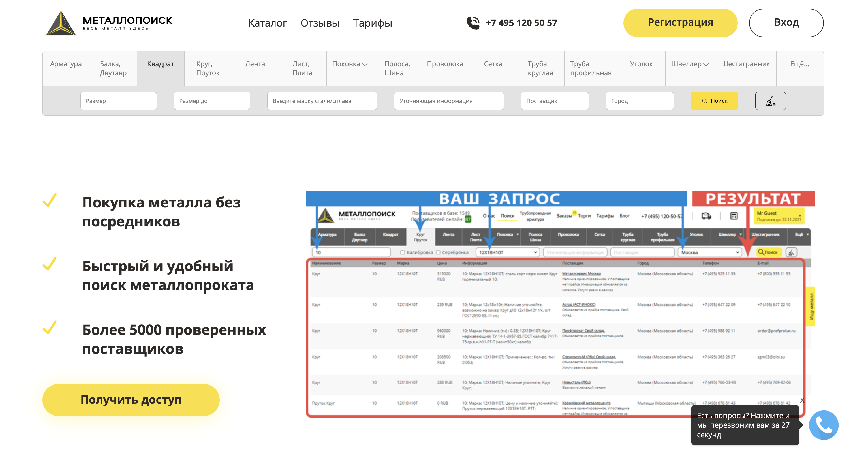Choose the Уголок category tab
Image resolution: width=868 pixels, height=458 pixels.
(x=642, y=69)
